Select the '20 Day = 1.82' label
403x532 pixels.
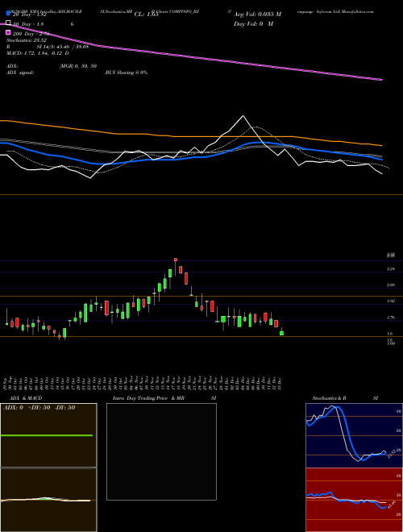coord(29,15)
